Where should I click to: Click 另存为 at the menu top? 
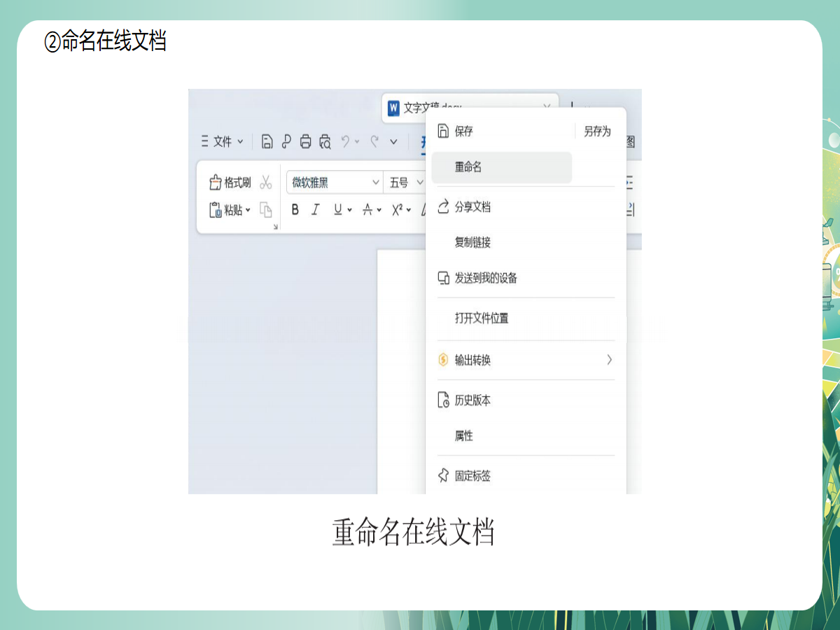(597, 132)
